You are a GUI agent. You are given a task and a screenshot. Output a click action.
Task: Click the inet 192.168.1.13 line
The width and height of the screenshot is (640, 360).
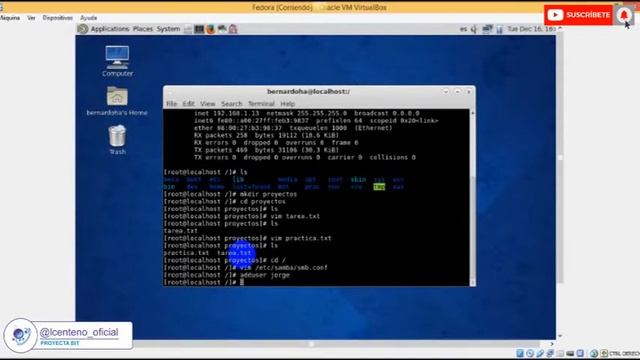(x=307, y=113)
